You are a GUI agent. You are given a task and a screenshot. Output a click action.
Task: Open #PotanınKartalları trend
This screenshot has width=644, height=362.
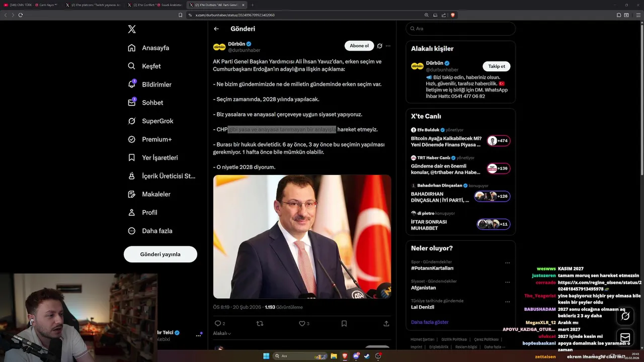[432, 268]
